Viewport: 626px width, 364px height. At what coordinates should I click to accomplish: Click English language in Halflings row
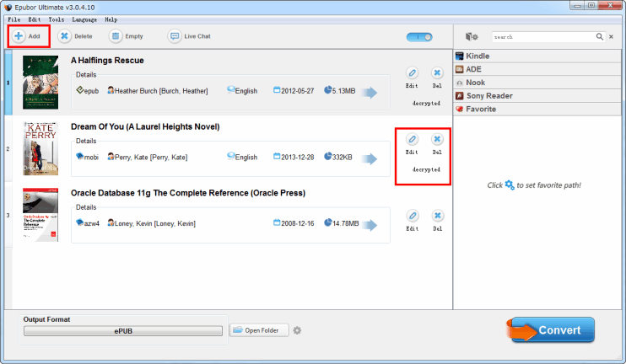[246, 91]
